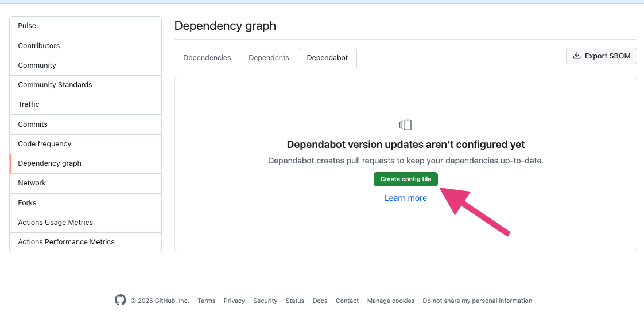Viewport: 644px width, 320px height.
Task: Click Manage cookies in the footer
Action: 390,301
